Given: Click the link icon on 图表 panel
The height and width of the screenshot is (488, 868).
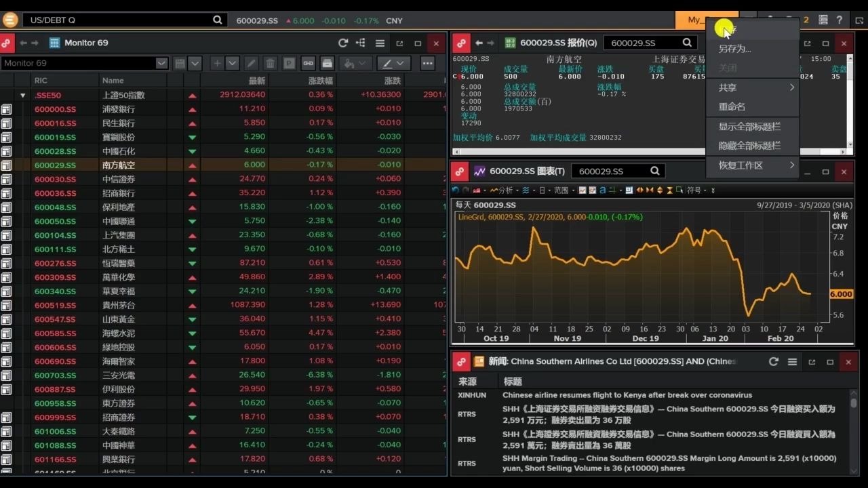Looking at the screenshot, I should coord(461,171).
